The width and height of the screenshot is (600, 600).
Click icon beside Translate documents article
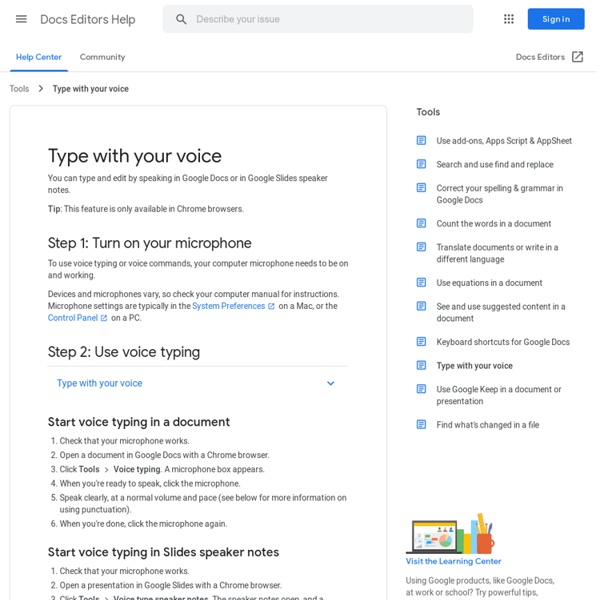tap(421, 247)
